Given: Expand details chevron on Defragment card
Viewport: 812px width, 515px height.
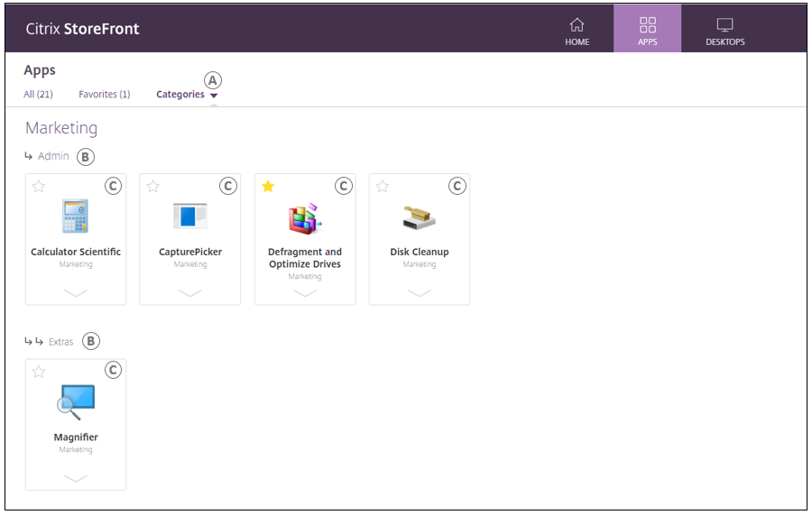Looking at the screenshot, I should coord(305,293).
